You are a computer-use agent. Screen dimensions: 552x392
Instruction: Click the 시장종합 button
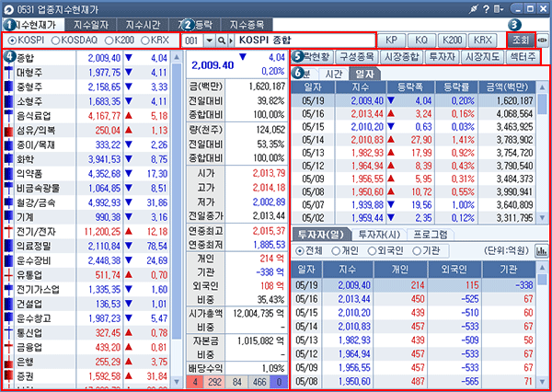[401, 57]
